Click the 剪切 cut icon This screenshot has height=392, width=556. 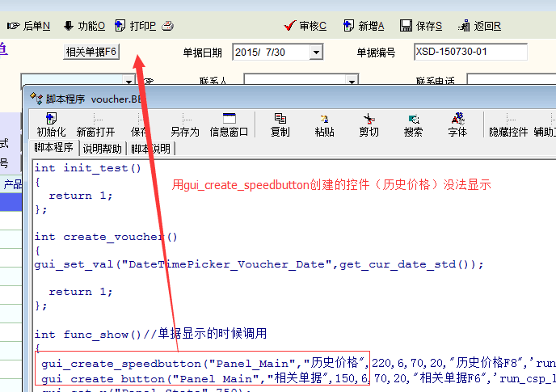[x=369, y=124]
